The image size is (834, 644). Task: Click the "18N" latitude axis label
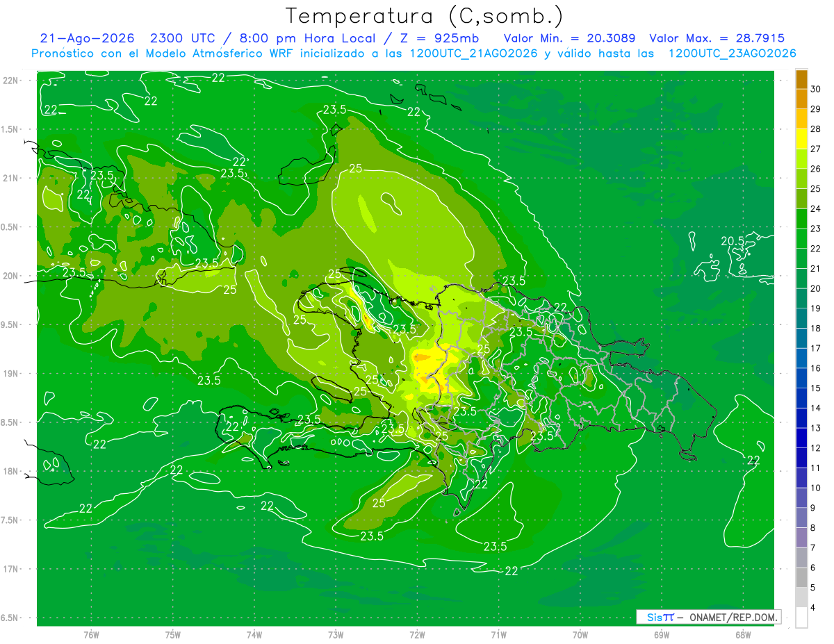pyautogui.click(x=11, y=472)
